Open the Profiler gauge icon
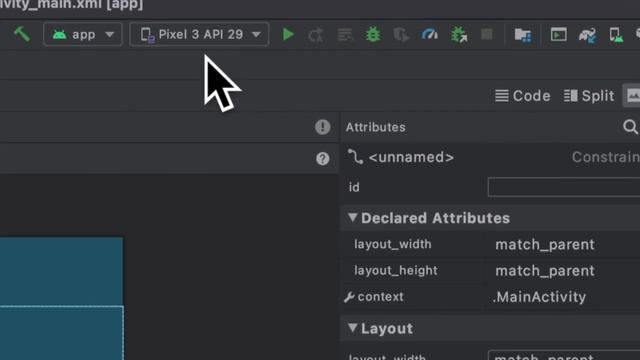640x360 pixels. (430, 35)
